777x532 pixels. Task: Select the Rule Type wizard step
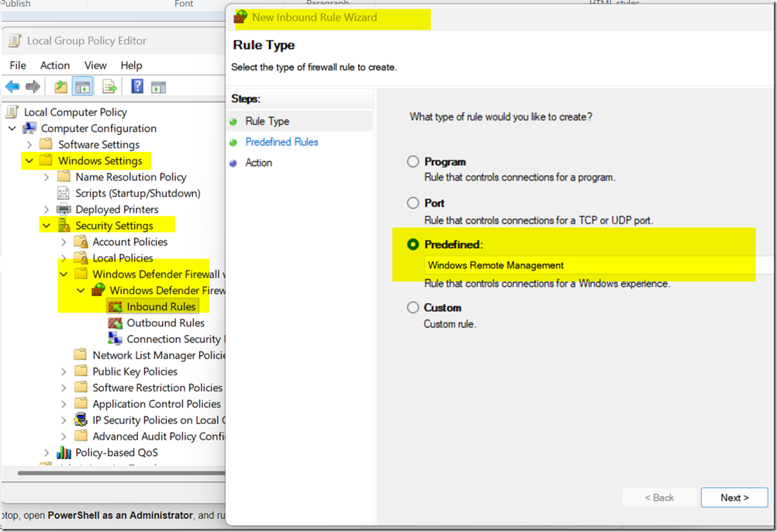tap(267, 121)
